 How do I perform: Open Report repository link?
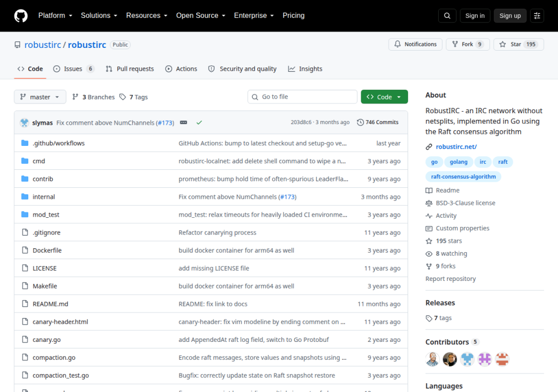pos(451,279)
